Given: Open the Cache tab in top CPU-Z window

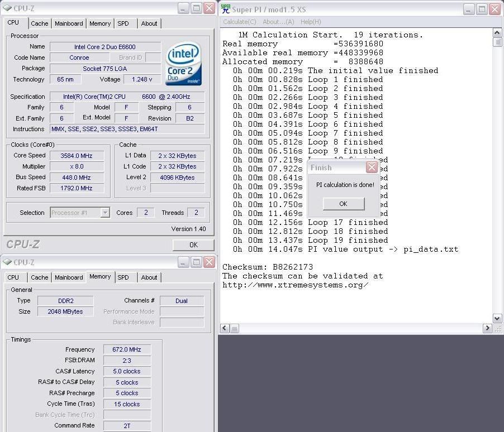Looking at the screenshot, I should click(40, 23).
